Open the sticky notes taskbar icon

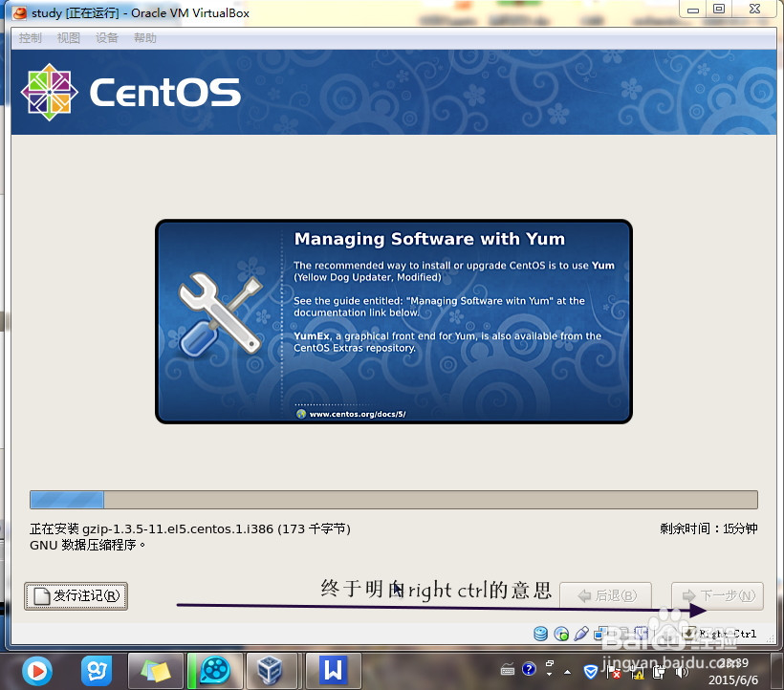[x=156, y=671]
